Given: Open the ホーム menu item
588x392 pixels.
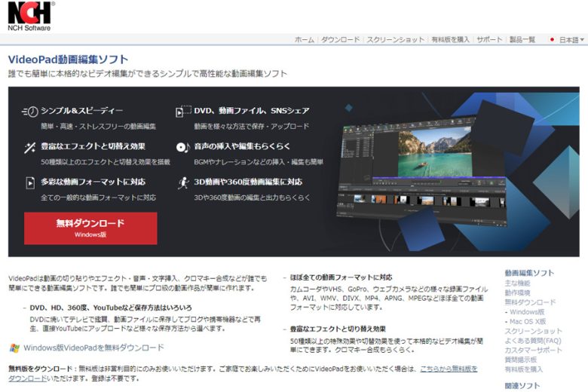Looking at the screenshot, I should point(304,40).
